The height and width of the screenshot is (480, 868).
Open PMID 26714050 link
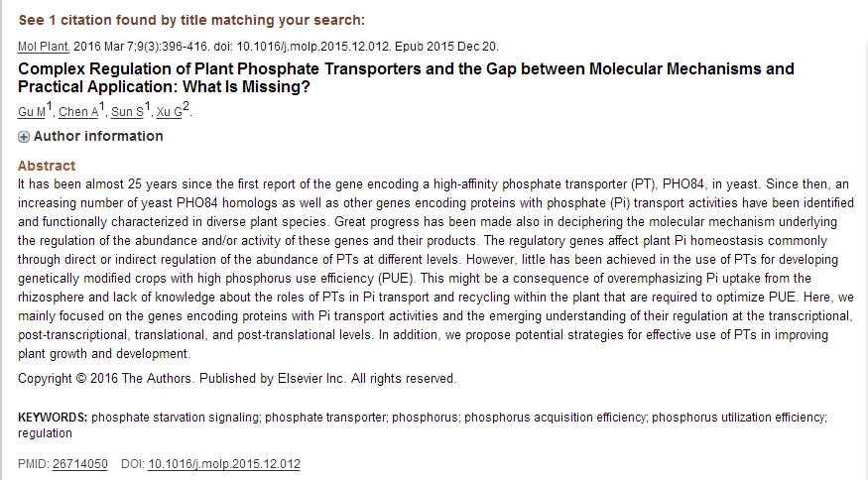coord(79,463)
